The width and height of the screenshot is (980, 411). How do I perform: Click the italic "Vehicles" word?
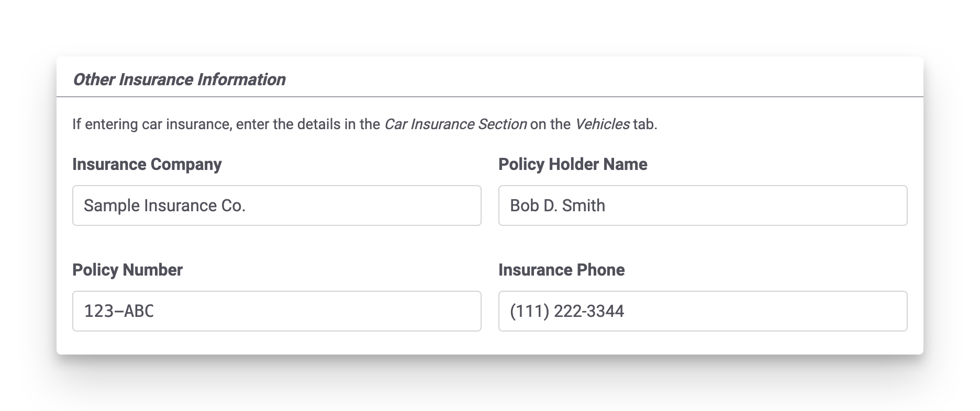click(x=602, y=124)
